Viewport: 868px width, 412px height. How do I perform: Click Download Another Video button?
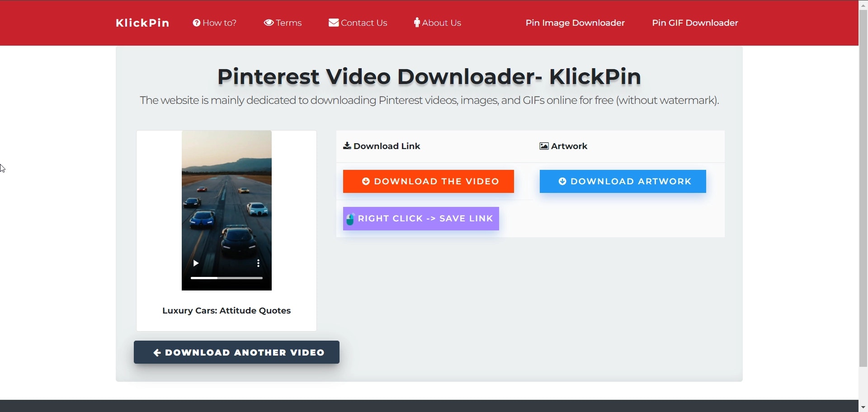(x=236, y=352)
